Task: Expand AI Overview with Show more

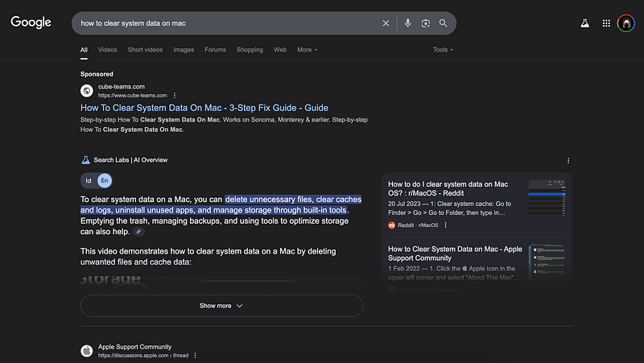Action: tap(221, 306)
